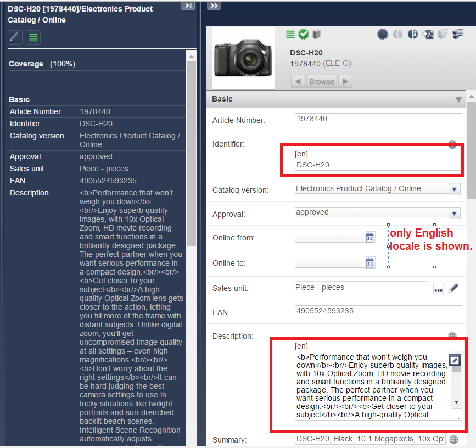The width and height of the screenshot is (476, 448).
Task: Click the pencil edit icon in left panel
Action: tap(15, 38)
